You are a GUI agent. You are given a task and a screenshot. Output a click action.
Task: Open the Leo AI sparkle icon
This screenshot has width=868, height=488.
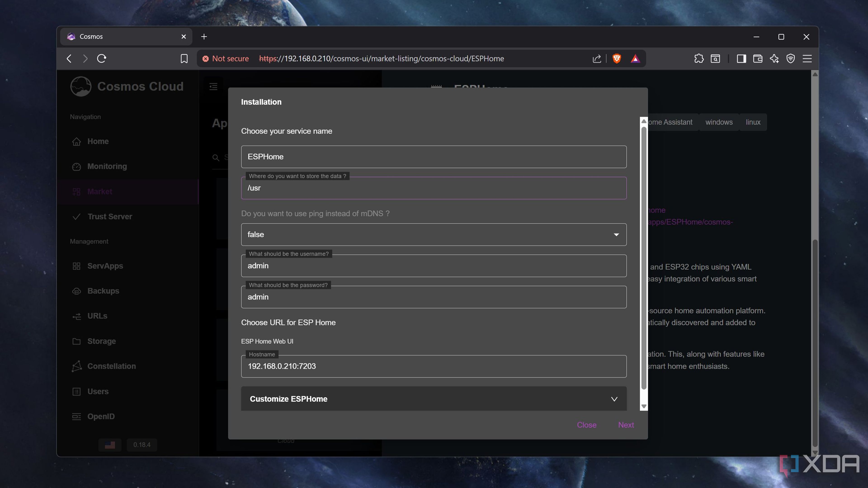tap(774, 59)
